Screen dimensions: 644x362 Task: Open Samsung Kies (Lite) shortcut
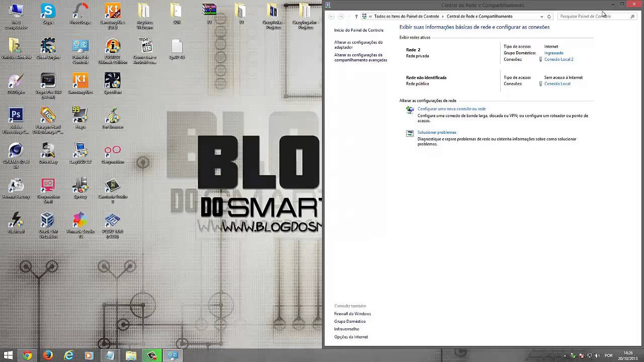[112, 16]
